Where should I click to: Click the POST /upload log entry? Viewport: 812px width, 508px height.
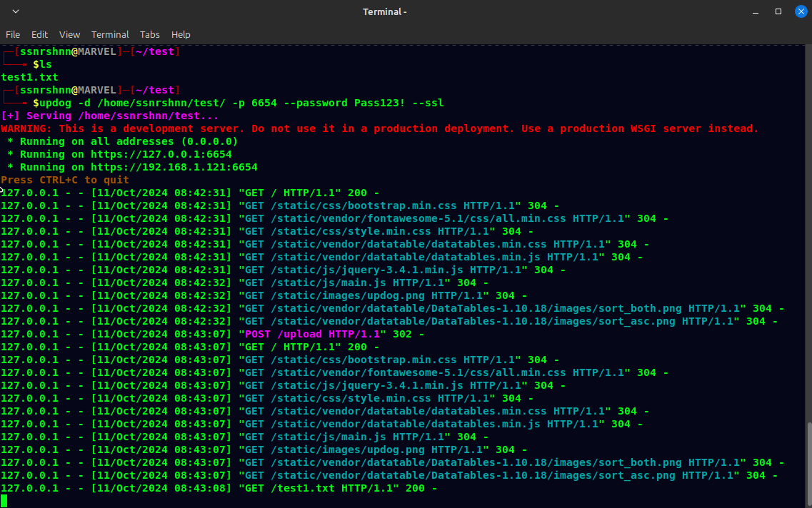314,334
